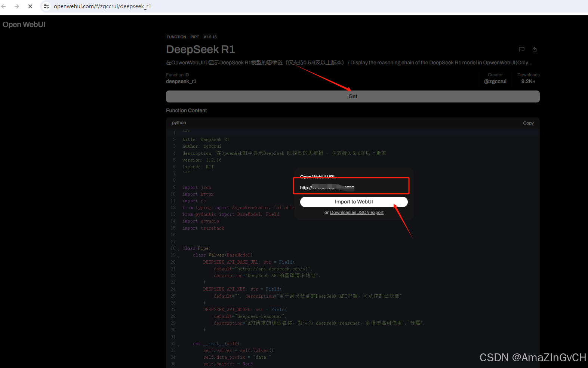Click code line 'class Pipe:'
588x368 pixels.
[x=196, y=248]
